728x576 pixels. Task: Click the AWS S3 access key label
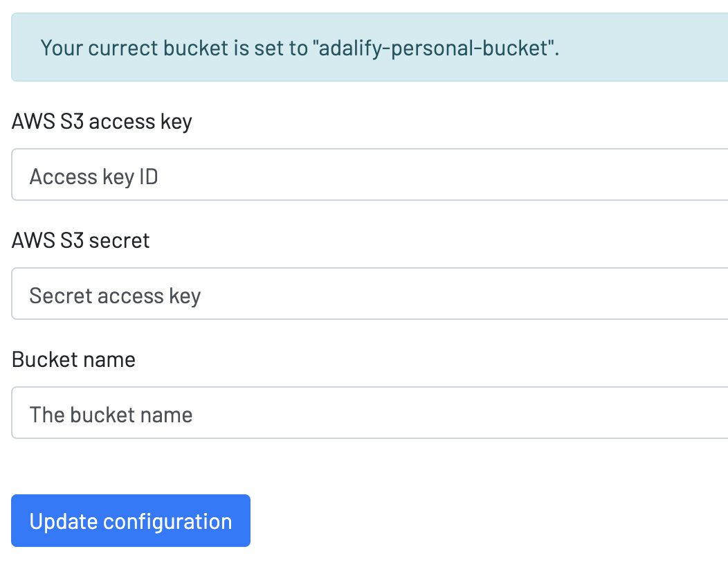pos(102,121)
